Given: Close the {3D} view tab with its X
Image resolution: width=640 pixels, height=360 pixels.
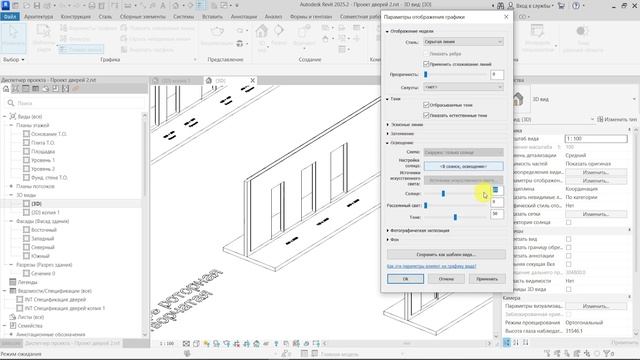Looking at the screenshot, I should click(253, 80).
